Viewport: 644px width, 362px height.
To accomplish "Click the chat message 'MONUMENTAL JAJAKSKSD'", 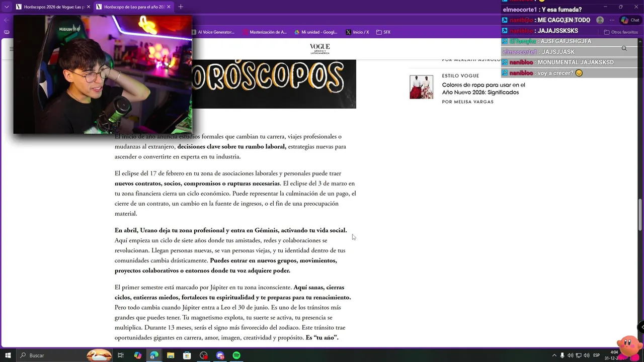I will pos(576,62).
